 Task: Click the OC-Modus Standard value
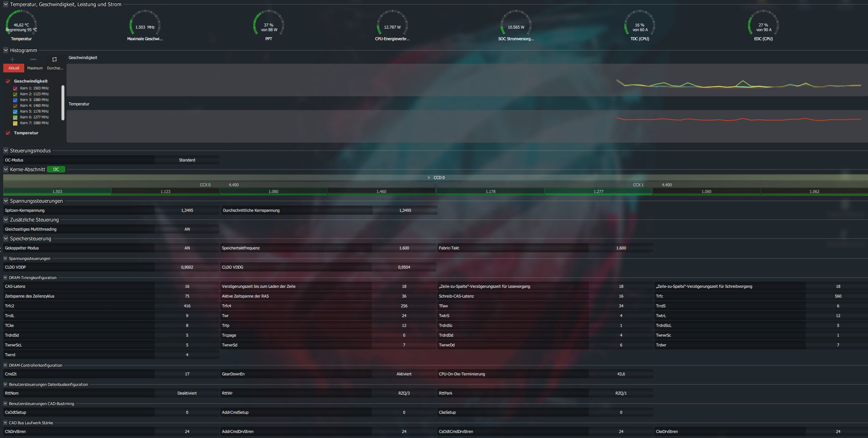tap(187, 160)
